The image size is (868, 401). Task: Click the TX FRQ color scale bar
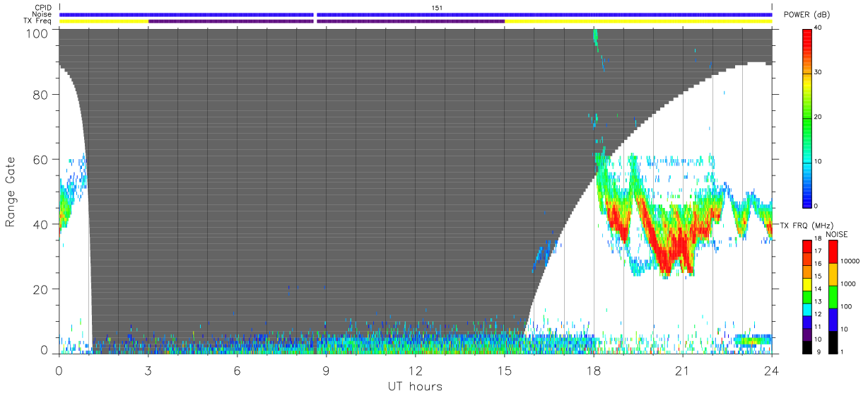[x=808, y=296]
